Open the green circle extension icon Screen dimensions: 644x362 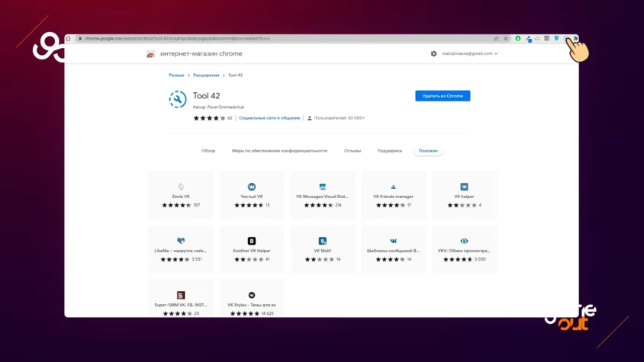[x=518, y=38]
